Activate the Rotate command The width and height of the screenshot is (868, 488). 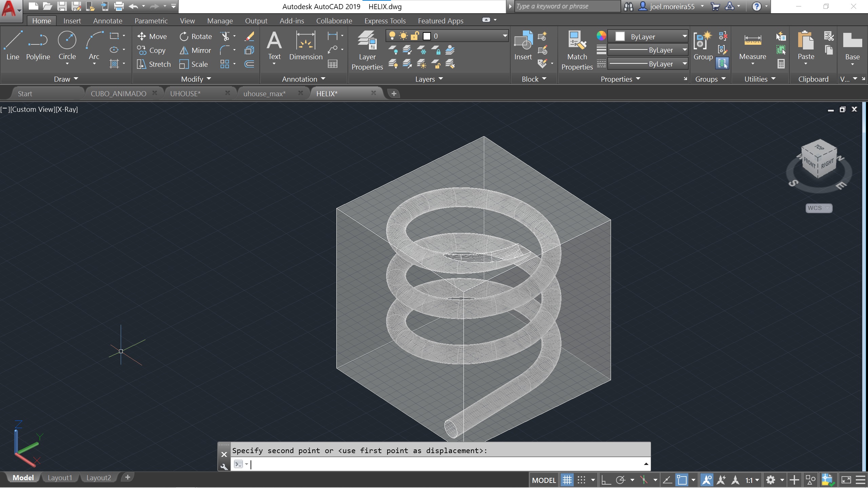click(x=196, y=36)
